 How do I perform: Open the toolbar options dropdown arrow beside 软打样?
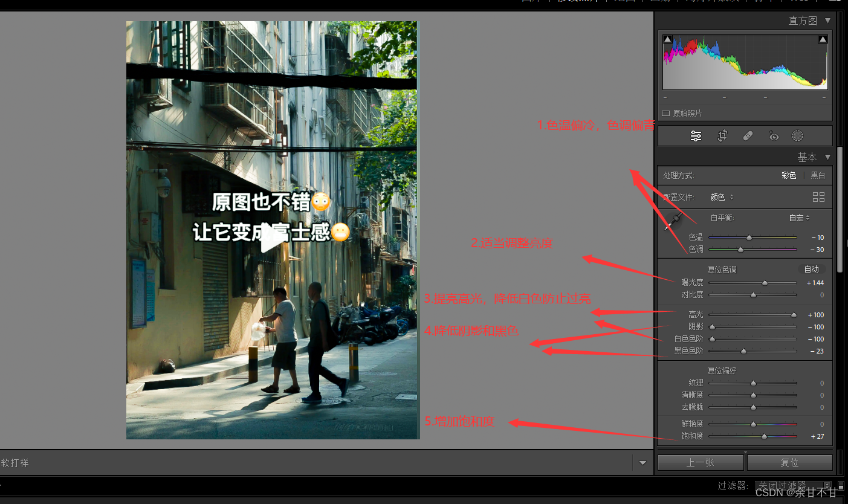pyautogui.click(x=642, y=463)
